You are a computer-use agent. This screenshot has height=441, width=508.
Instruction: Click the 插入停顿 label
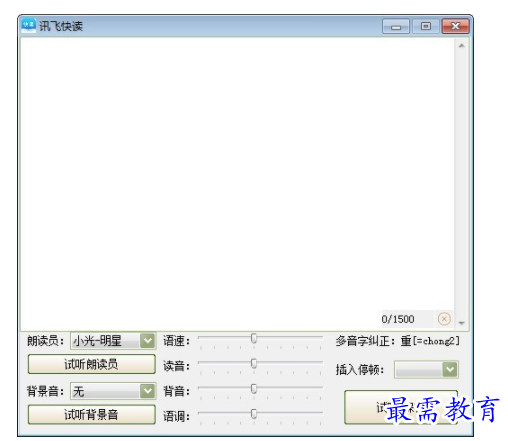pos(360,370)
